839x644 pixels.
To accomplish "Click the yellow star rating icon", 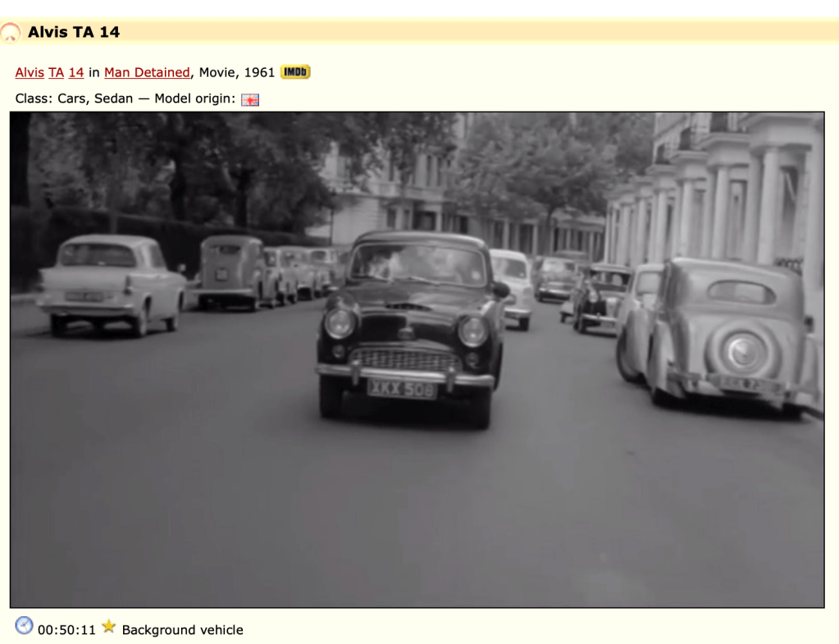I will coord(109,628).
